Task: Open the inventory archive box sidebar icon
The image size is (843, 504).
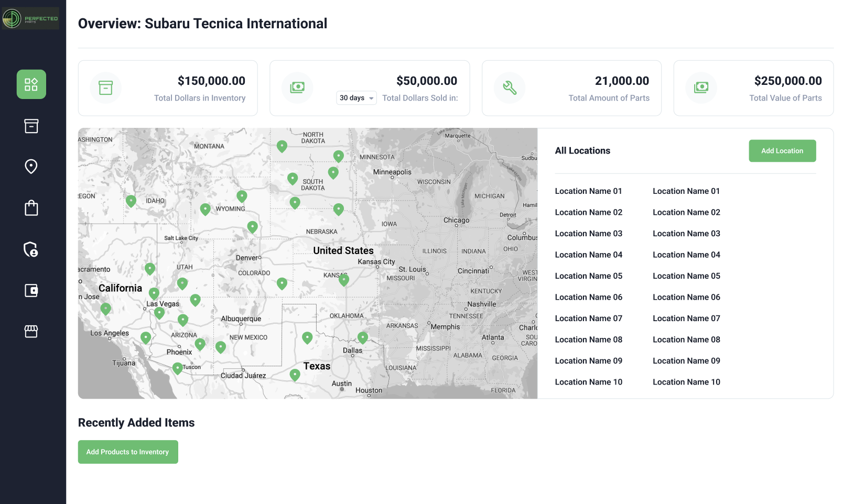Action: 31,126
